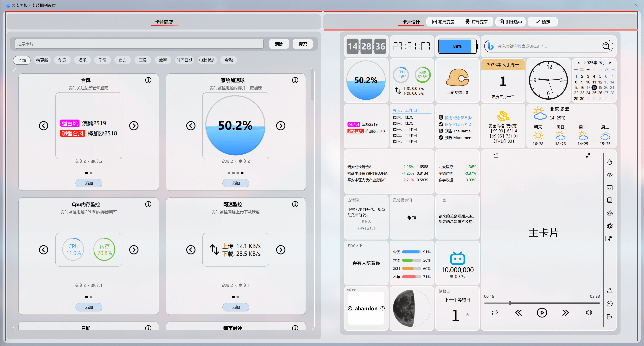The height and width of the screenshot is (346, 644).
Task: Click the logout icon in music sidebar
Action: 609,317
